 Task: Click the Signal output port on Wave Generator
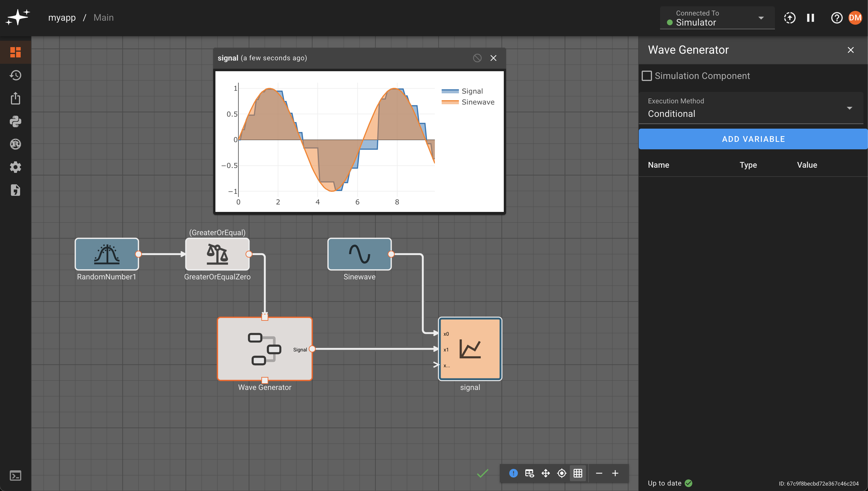coord(312,349)
